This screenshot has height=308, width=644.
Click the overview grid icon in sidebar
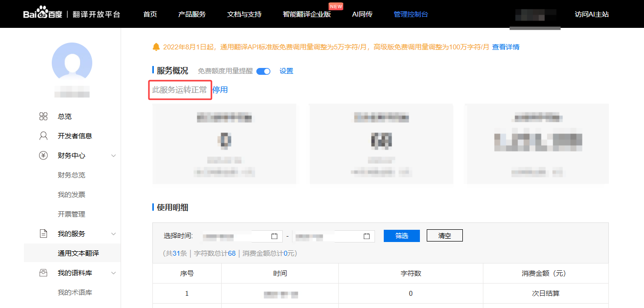point(43,116)
